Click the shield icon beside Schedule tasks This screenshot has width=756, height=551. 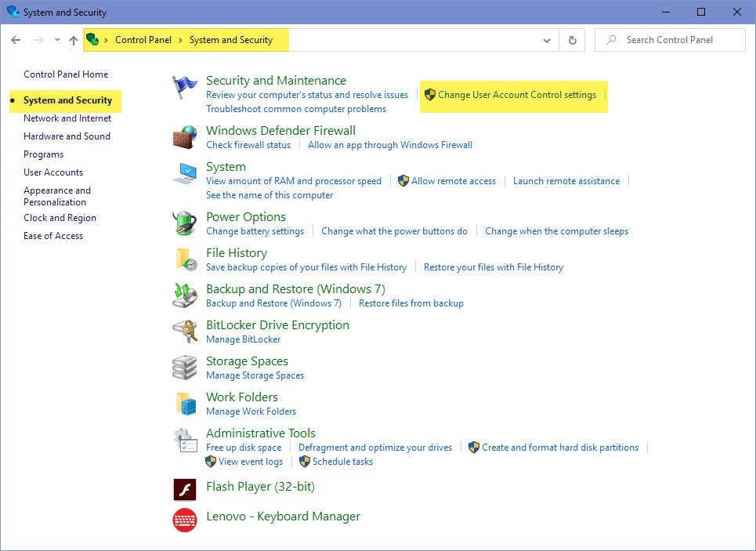[x=305, y=462]
